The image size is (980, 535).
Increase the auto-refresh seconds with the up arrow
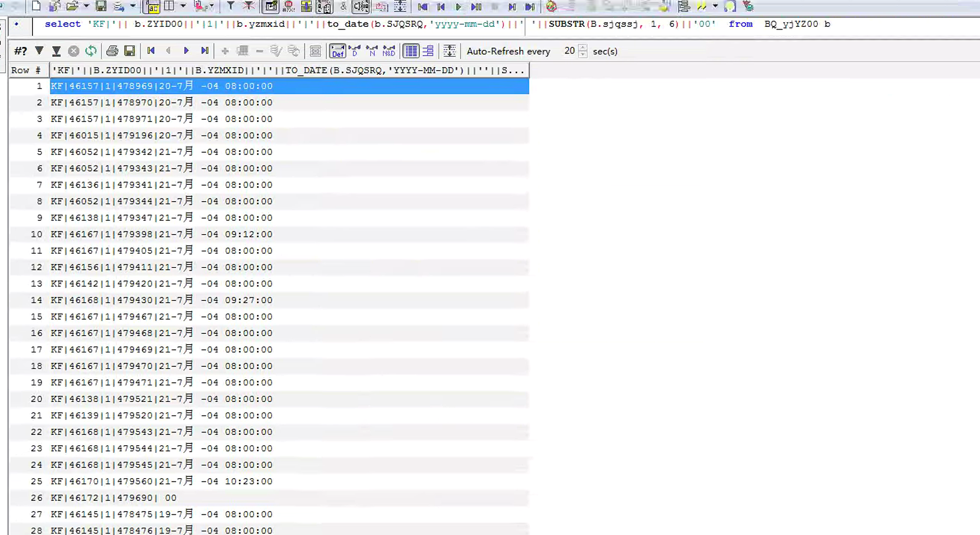pyautogui.click(x=583, y=47)
